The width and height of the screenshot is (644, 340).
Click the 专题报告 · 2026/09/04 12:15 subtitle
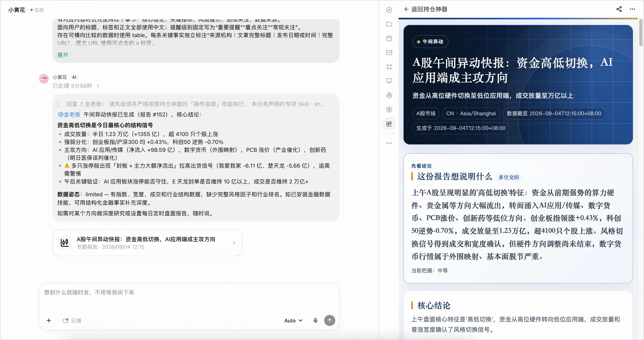(110, 247)
